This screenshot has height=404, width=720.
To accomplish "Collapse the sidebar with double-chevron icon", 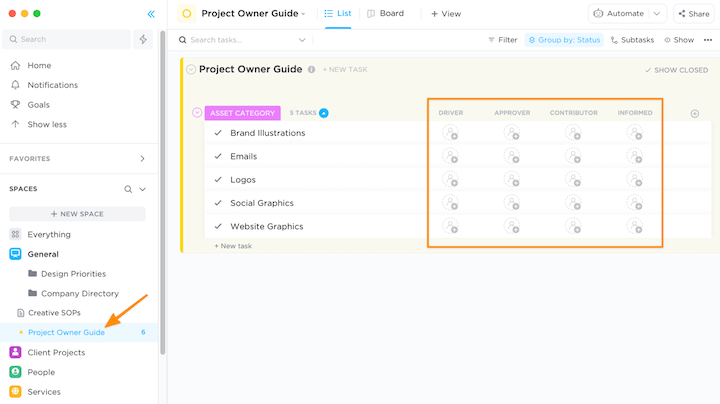I will (151, 14).
